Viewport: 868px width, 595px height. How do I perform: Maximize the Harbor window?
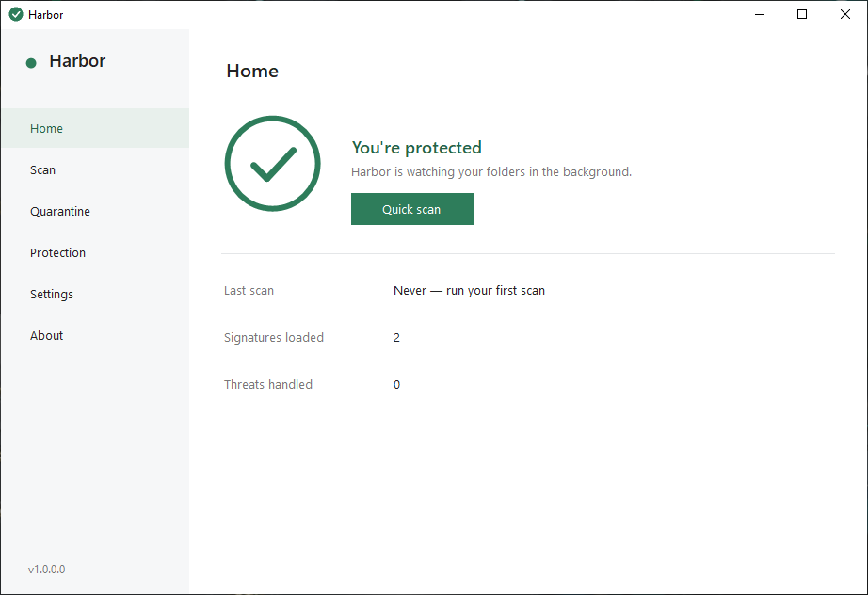(801, 14)
